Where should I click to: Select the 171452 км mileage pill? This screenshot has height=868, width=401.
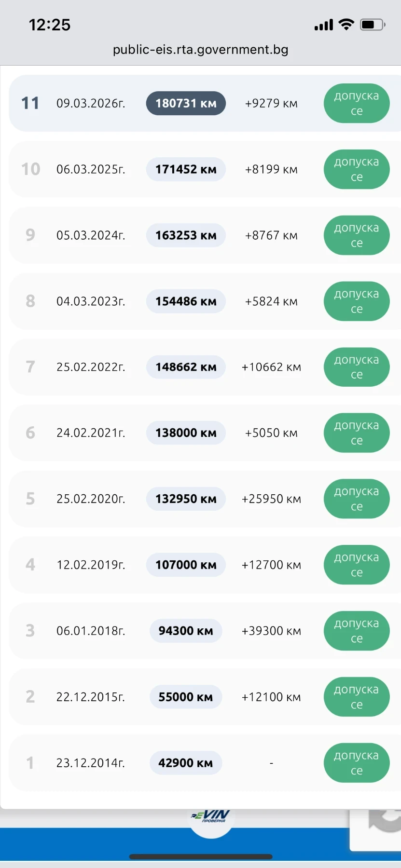coord(186,169)
